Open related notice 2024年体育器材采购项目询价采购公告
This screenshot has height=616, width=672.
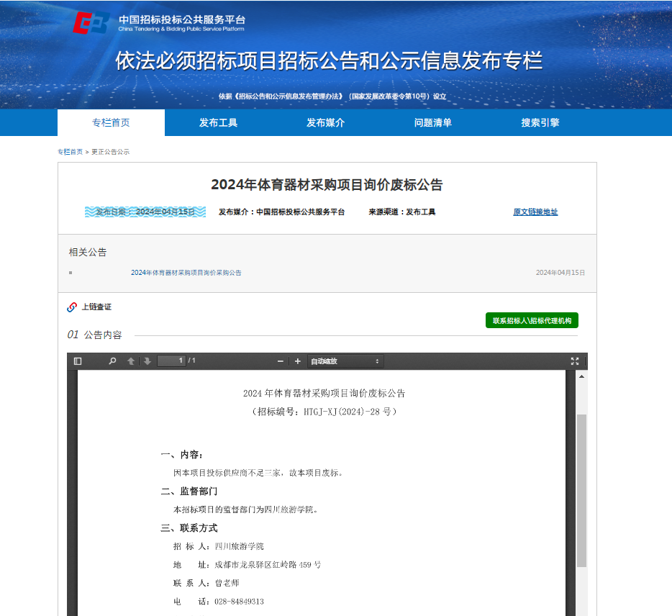186,273
